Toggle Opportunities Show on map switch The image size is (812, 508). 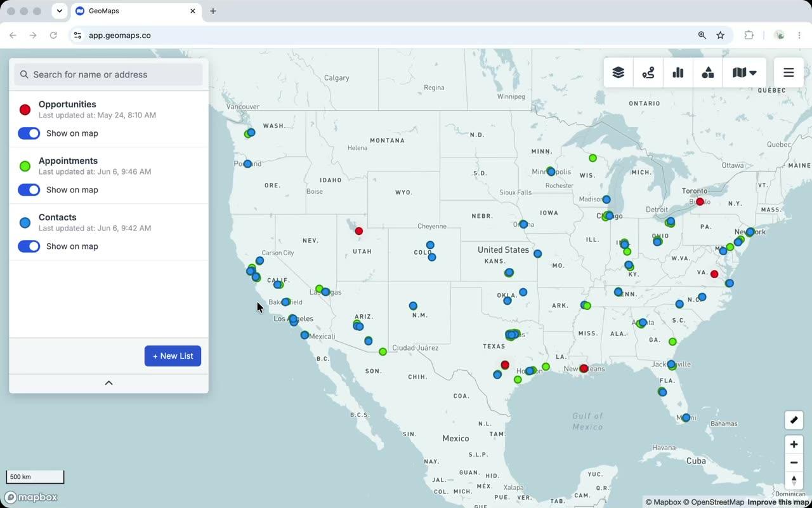(29, 133)
